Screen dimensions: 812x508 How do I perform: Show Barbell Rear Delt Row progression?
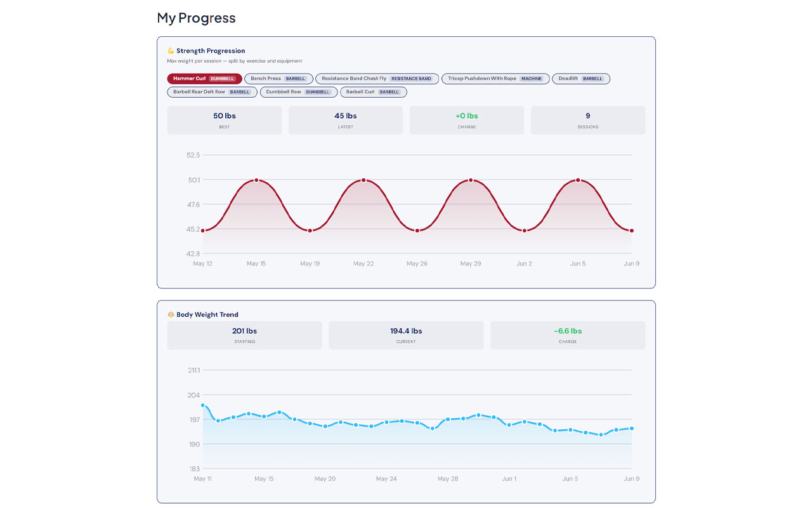click(212, 92)
